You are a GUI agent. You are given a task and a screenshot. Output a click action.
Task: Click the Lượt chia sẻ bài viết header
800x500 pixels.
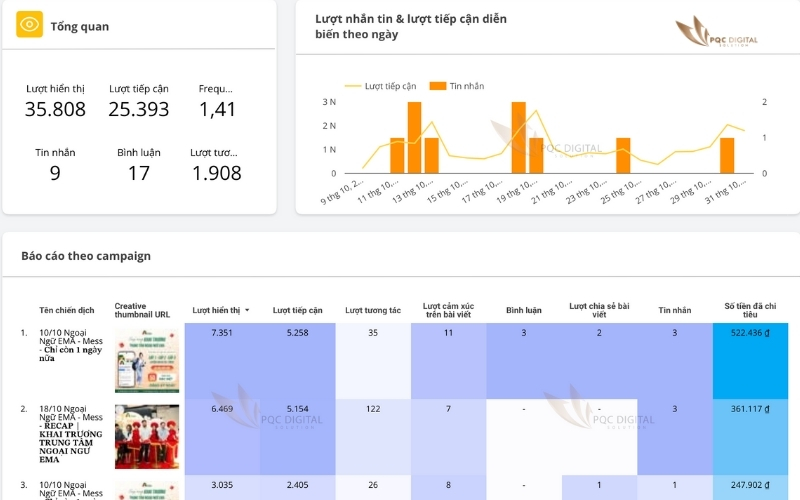[599, 310]
